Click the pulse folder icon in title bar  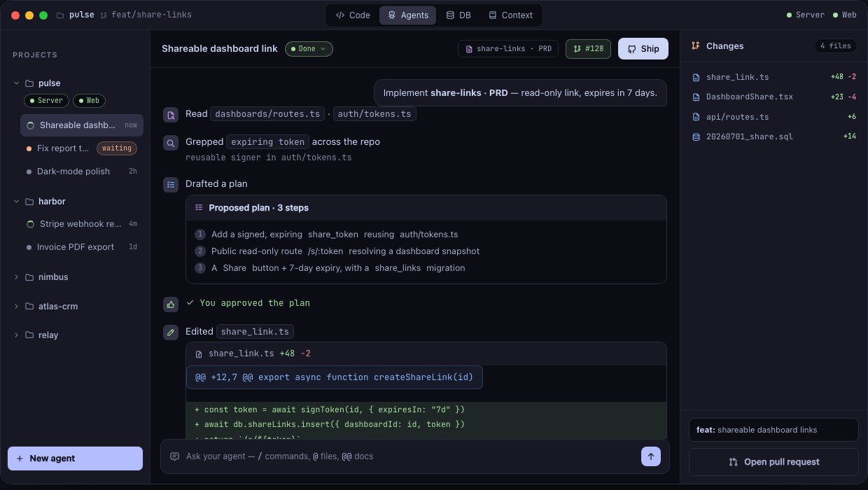(61, 15)
